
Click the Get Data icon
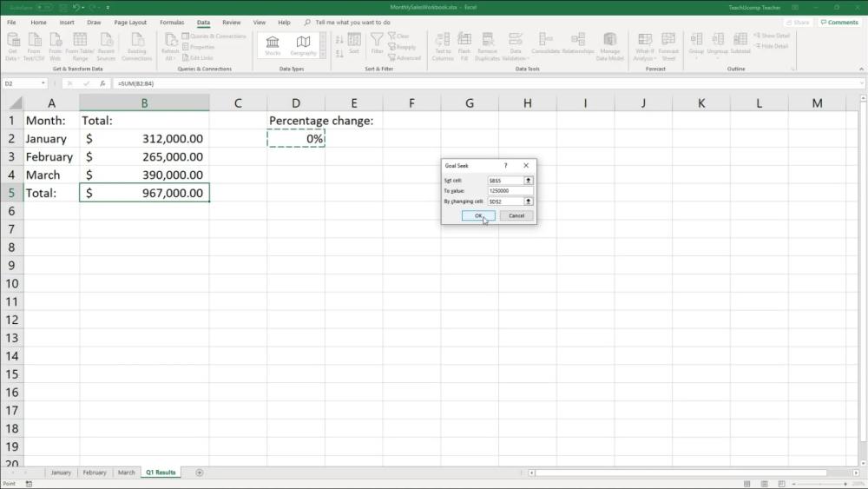coord(13,46)
